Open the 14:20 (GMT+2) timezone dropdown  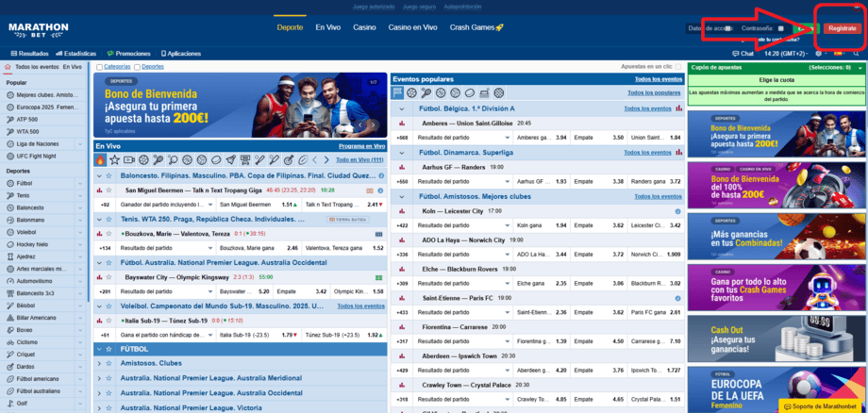pyautogui.click(x=784, y=54)
